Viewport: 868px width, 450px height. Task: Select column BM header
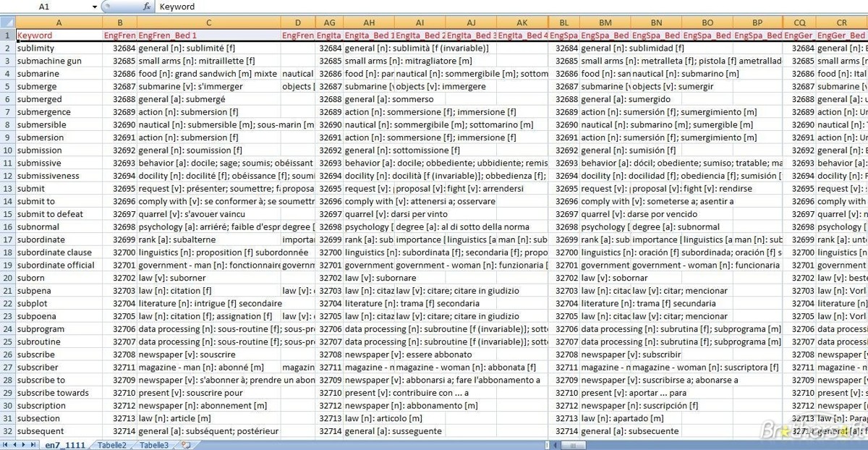tap(605, 22)
